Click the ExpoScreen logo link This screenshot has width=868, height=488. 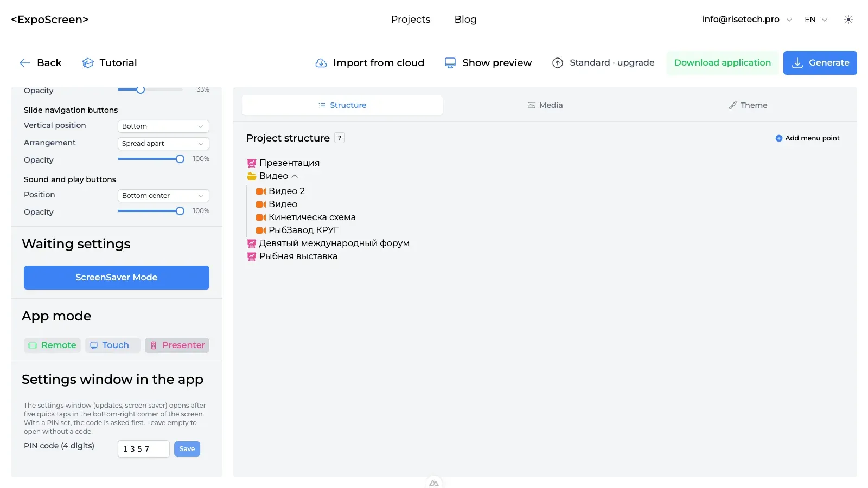(50, 20)
